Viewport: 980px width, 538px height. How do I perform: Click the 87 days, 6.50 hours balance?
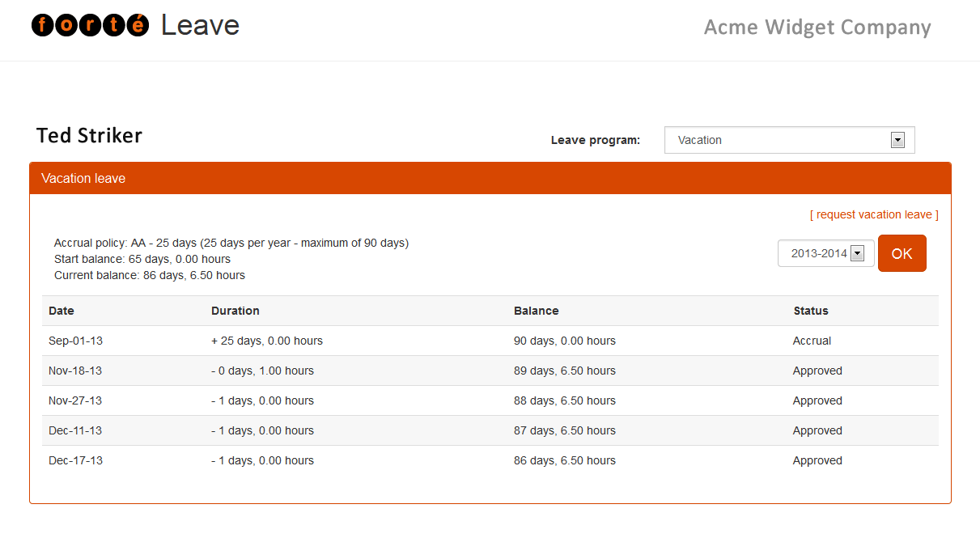565,430
